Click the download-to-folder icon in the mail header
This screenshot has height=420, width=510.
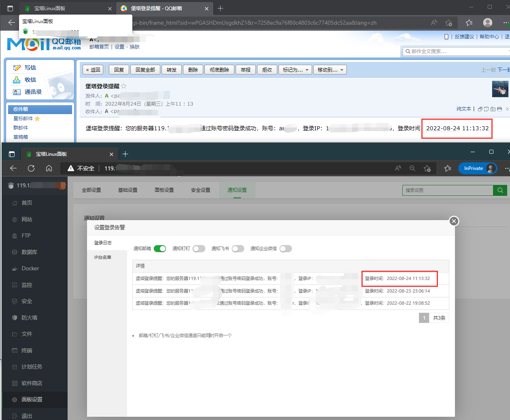493,109
